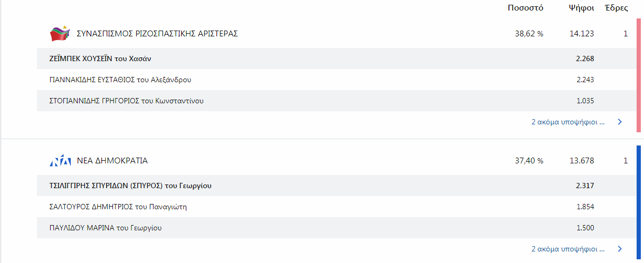Select candidate row ΣΑΛΤΟΥΡΟΣ ΔΗΜΗΤΡΙΟΣ
This screenshot has height=263, width=644.
tap(336, 207)
